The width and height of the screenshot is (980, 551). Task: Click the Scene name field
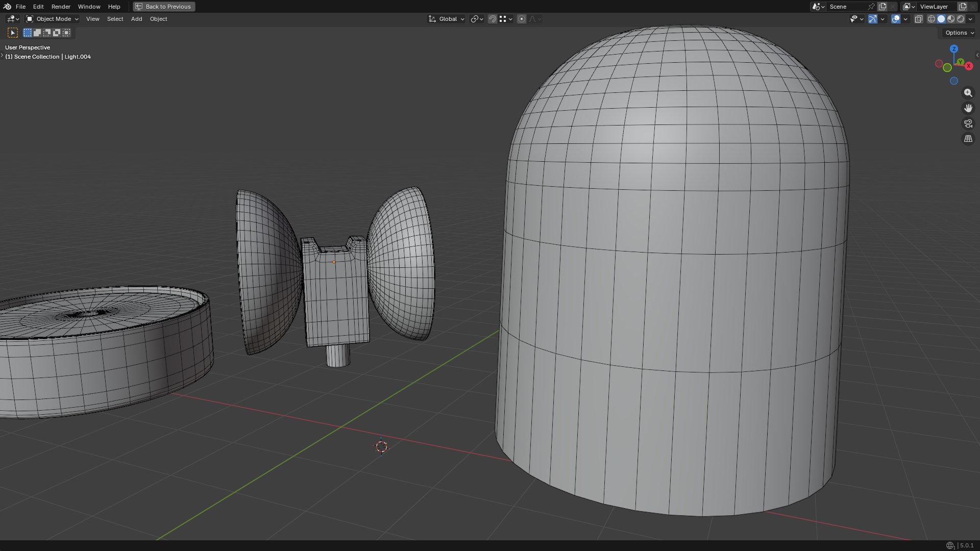point(846,7)
